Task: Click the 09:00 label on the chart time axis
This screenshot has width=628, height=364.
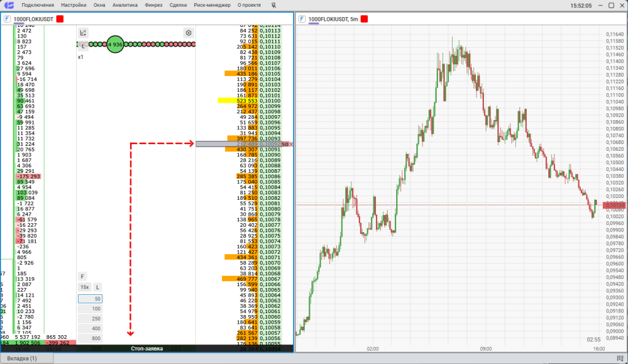Action: coord(486,349)
